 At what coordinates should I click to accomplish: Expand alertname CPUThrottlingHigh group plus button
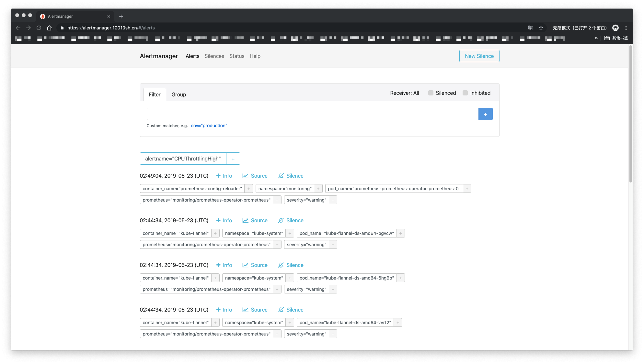click(233, 159)
